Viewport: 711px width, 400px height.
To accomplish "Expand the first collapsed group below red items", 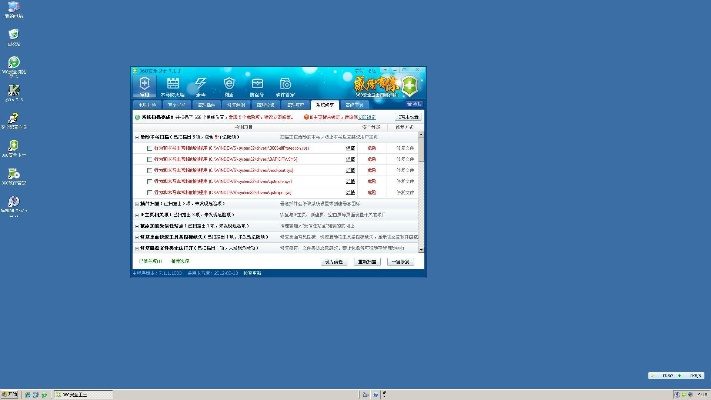I will 136,203.
